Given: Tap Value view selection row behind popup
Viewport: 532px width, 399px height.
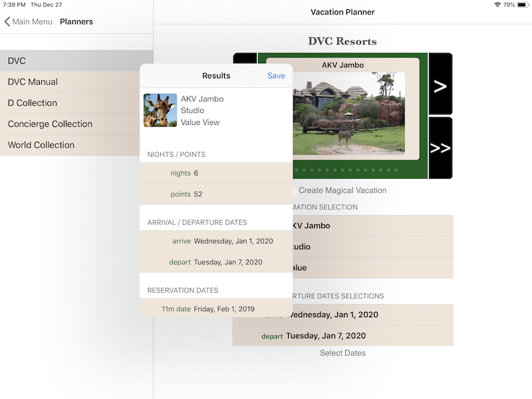Looking at the screenshot, I should click(372, 268).
